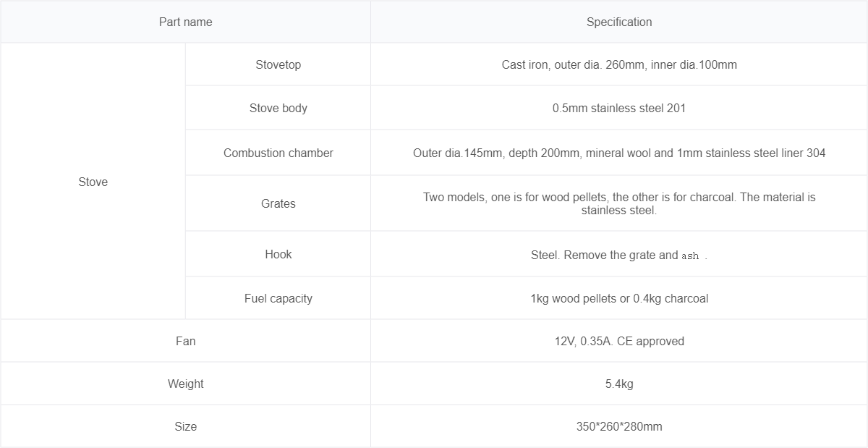
Task: Select the Grates part cell
Action: [x=278, y=203]
